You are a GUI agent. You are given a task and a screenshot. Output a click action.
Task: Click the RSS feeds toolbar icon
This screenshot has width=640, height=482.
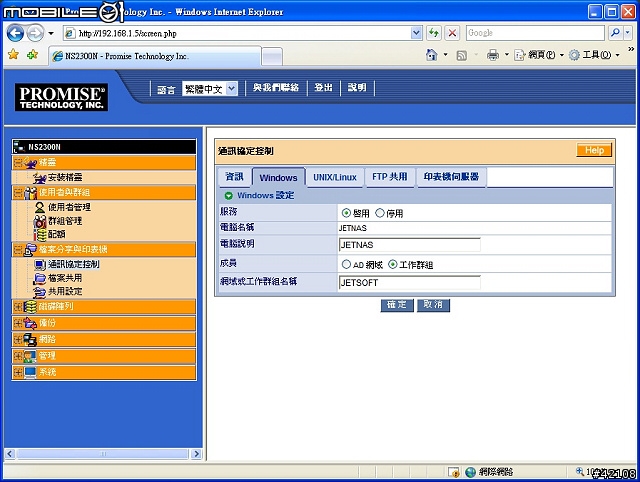pos(462,55)
